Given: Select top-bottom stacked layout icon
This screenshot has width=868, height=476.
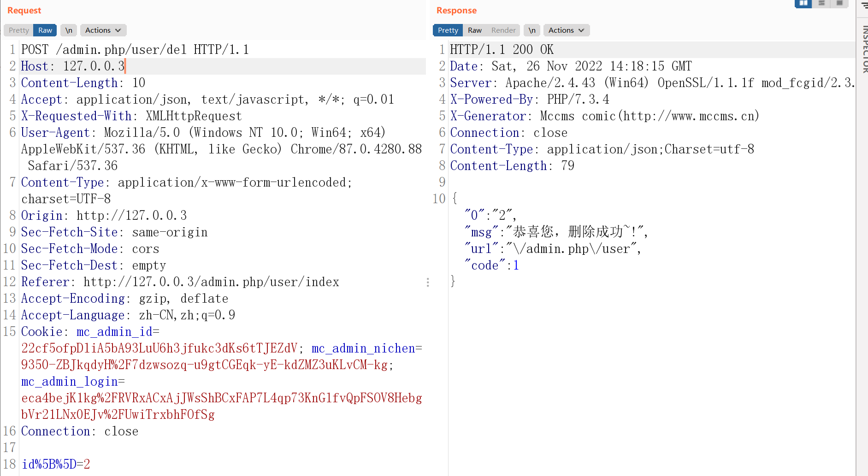Looking at the screenshot, I should tap(821, 3).
